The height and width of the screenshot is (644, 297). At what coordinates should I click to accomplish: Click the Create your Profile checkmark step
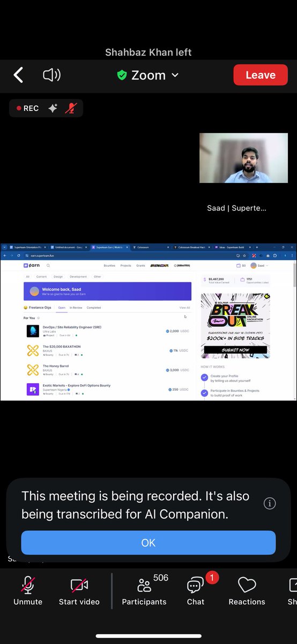tap(204, 378)
